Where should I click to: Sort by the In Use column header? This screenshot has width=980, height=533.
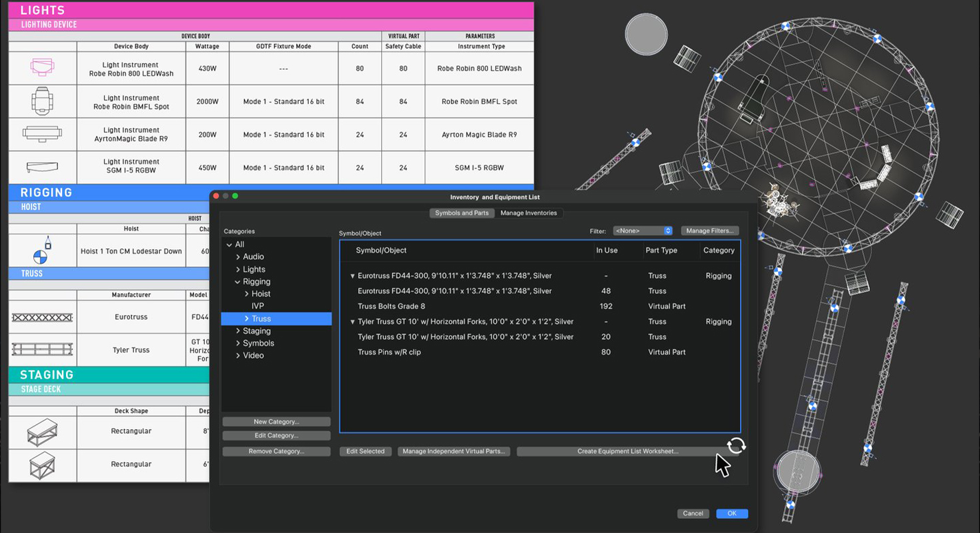coord(606,251)
